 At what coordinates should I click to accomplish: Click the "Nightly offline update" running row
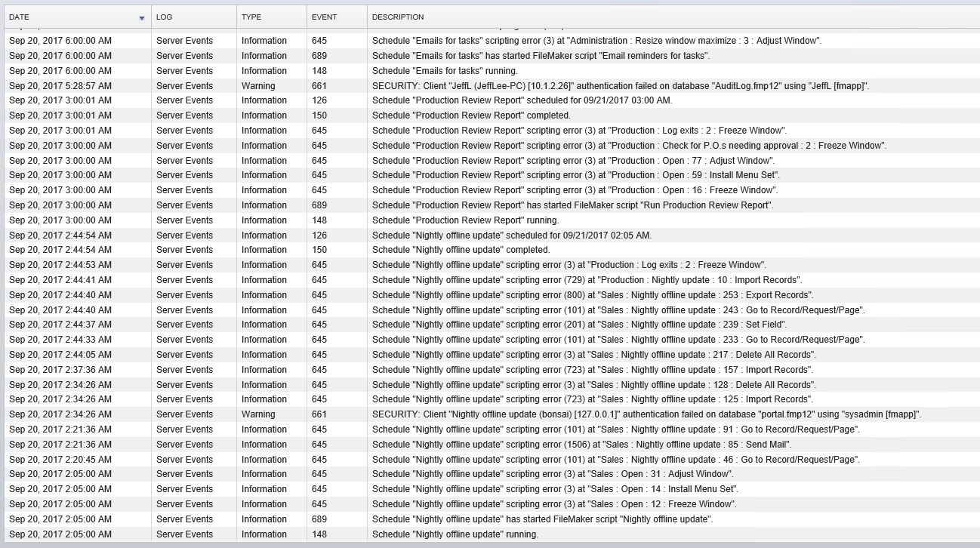(x=455, y=534)
